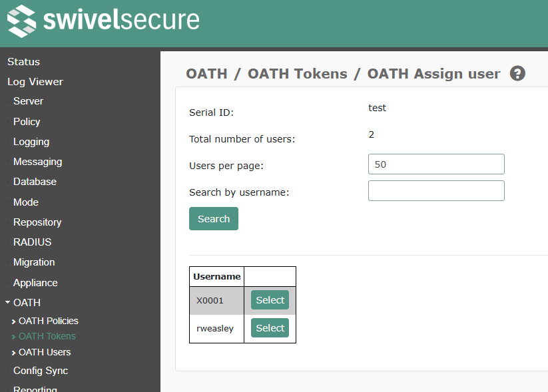This screenshot has width=548, height=392.
Task: Expand the Config Sync menu
Action: click(x=40, y=371)
